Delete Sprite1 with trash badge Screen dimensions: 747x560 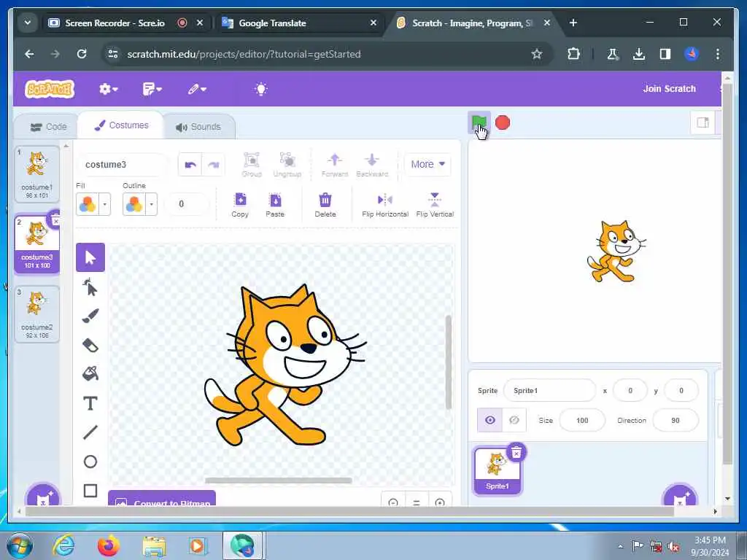516,452
